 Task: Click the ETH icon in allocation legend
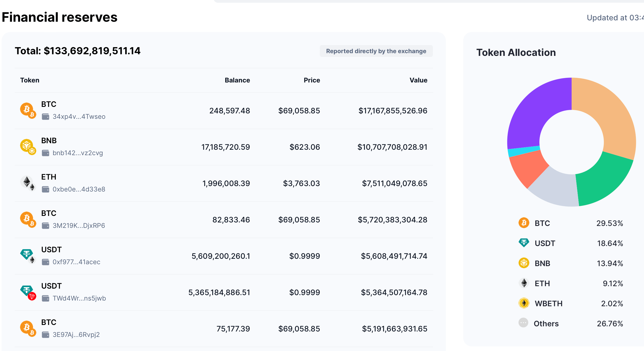pos(524,283)
